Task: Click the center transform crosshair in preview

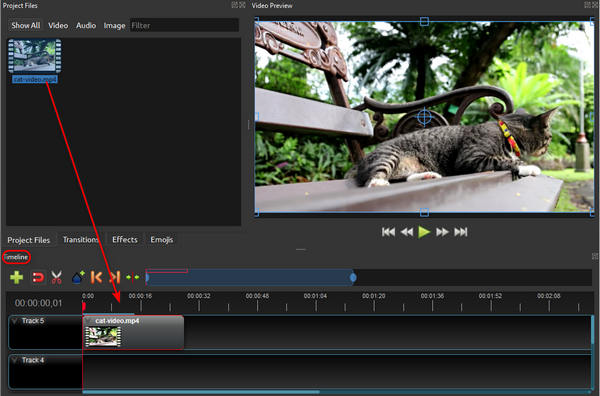Action: pyautogui.click(x=424, y=116)
